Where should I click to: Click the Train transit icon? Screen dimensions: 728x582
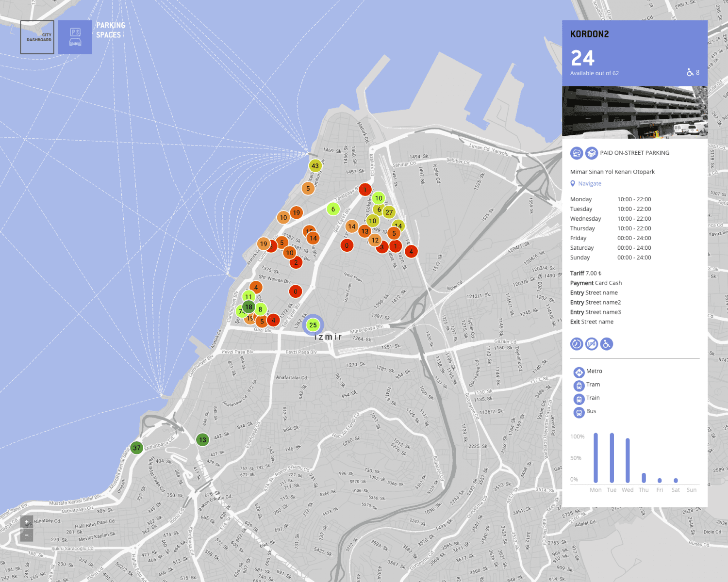tap(579, 399)
